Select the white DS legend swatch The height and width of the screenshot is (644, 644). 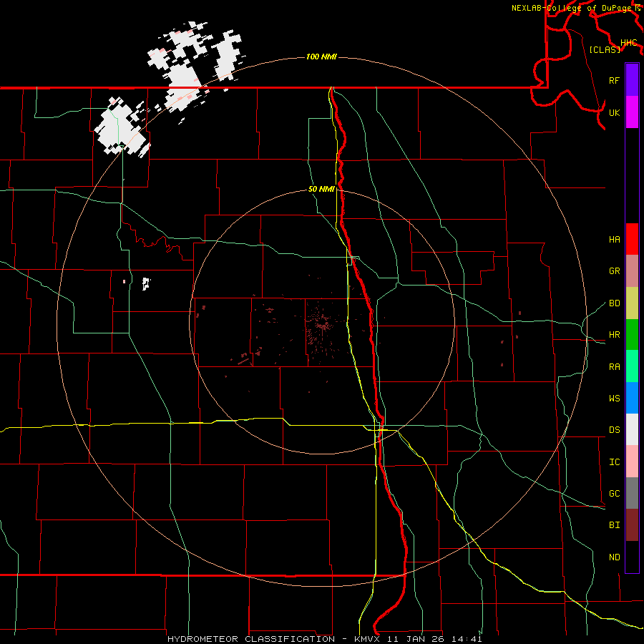(x=632, y=429)
